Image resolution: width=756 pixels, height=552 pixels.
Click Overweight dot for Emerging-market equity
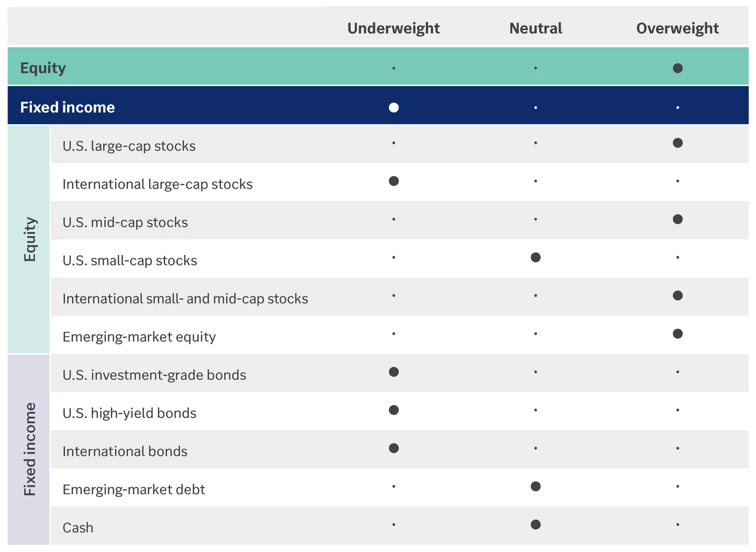click(x=678, y=334)
